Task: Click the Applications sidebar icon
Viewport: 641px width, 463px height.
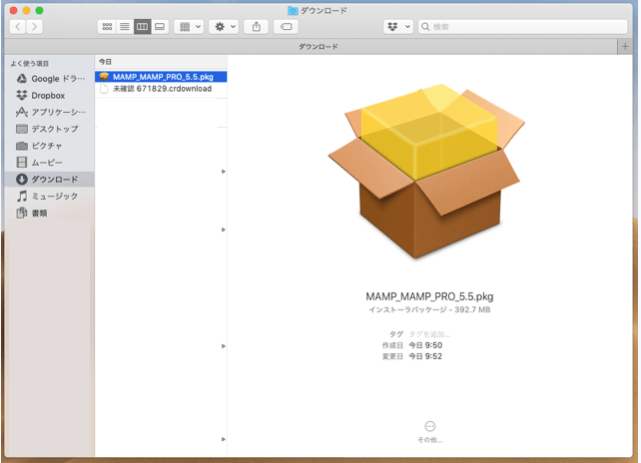Action: 22,112
